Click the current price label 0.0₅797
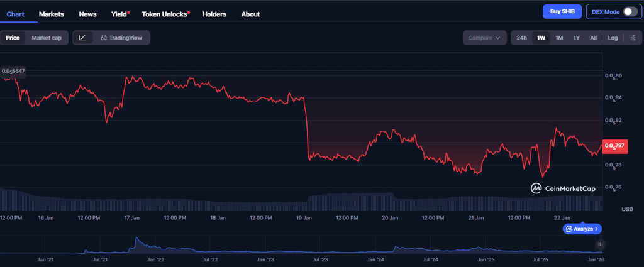The height and width of the screenshot is (267, 644). pyautogui.click(x=614, y=146)
